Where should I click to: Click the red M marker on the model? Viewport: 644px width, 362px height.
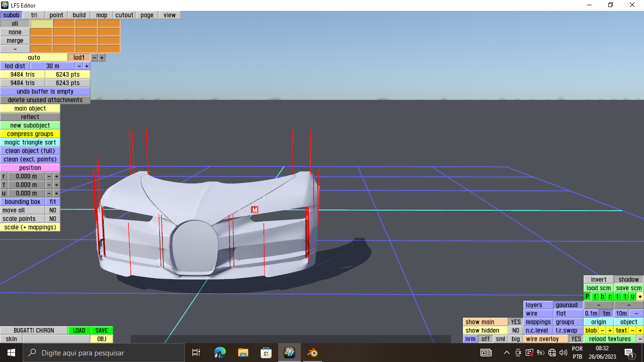coord(255,210)
